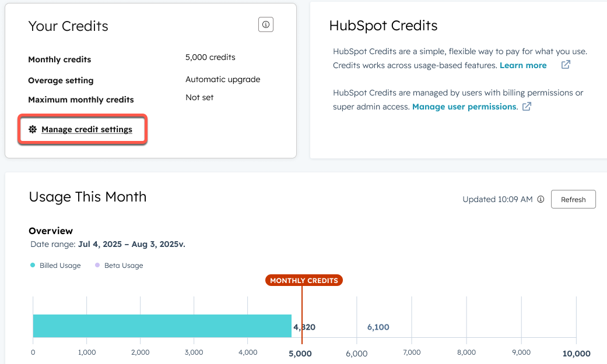Image resolution: width=607 pixels, height=364 pixels.
Task: Click the Not set maximum credits value
Action: pos(199,97)
